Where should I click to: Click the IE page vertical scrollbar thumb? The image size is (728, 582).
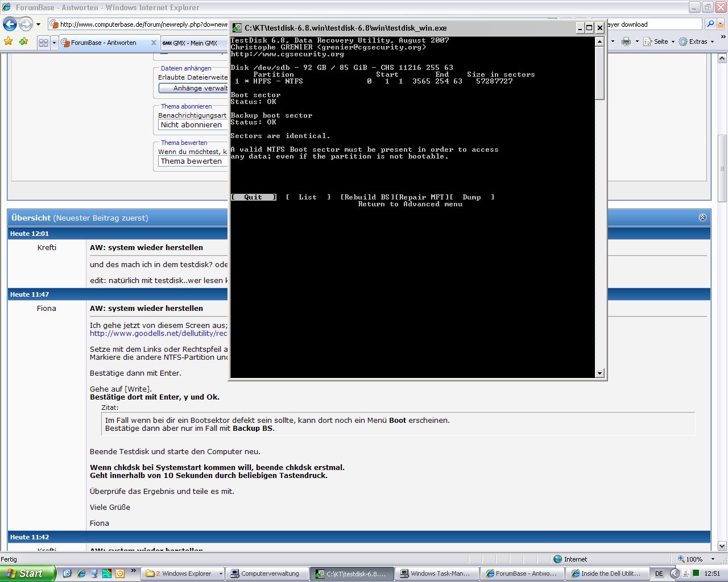tap(722, 168)
